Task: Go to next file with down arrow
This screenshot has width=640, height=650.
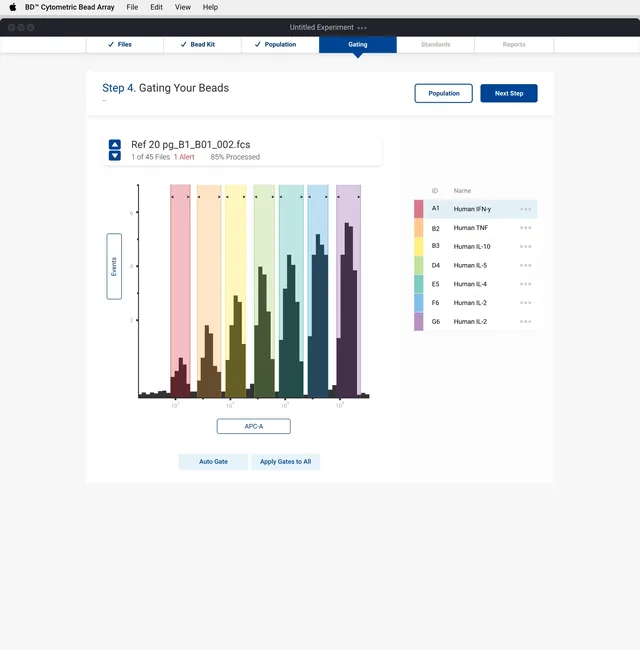Action: coord(115,156)
